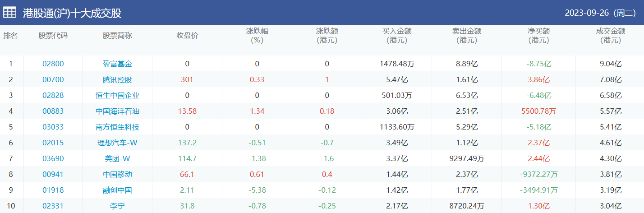
Task: Click stock code 00700
Action: click(x=53, y=80)
